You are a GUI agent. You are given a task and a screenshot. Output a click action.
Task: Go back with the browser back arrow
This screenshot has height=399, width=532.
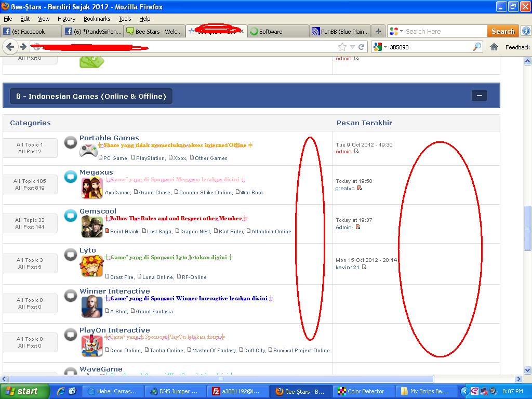[x=10, y=47]
